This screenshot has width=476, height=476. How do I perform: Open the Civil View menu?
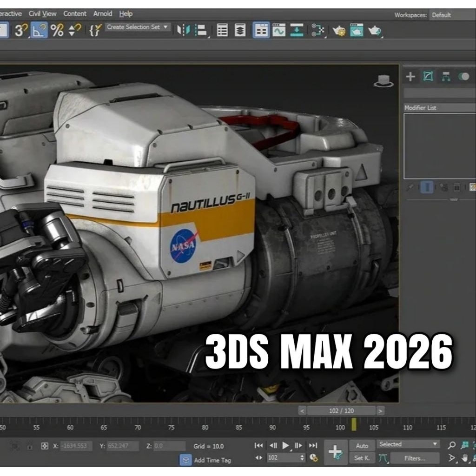42,13
